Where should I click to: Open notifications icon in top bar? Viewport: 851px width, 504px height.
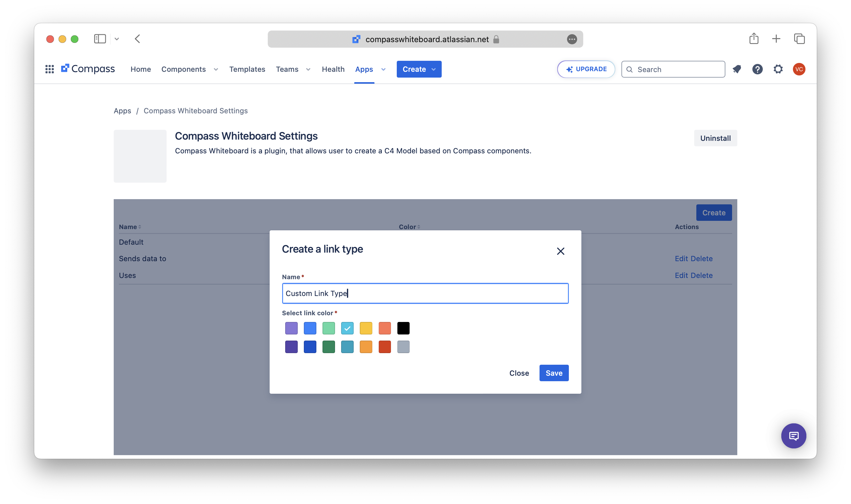click(x=737, y=69)
